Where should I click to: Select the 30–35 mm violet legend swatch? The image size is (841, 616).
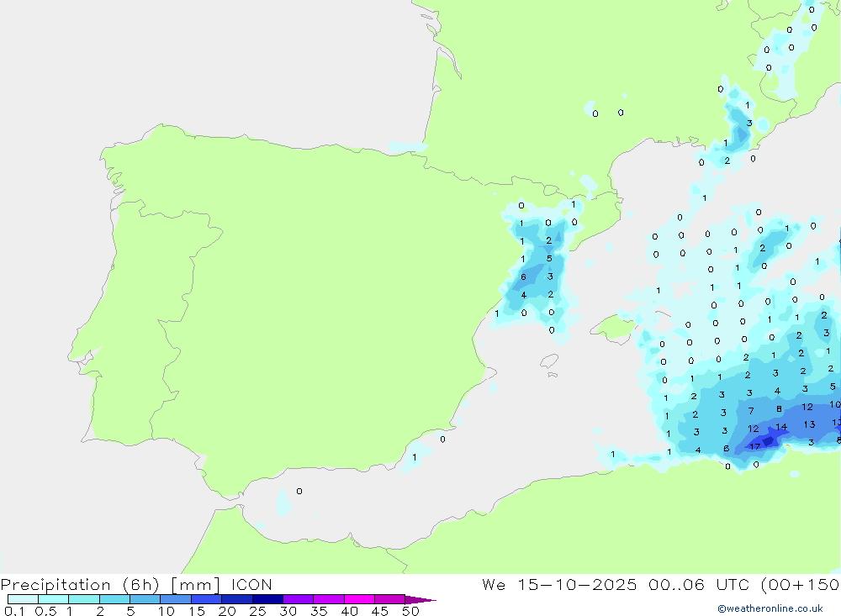(298, 599)
